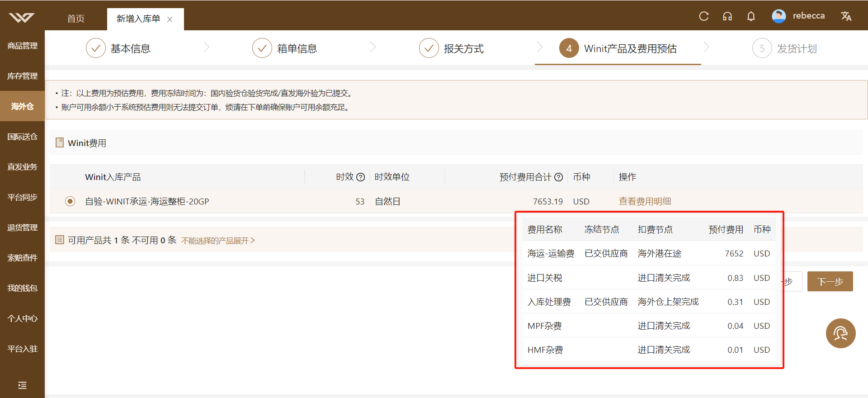Click the checkmark circle for 箱单信息

coord(262,48)
